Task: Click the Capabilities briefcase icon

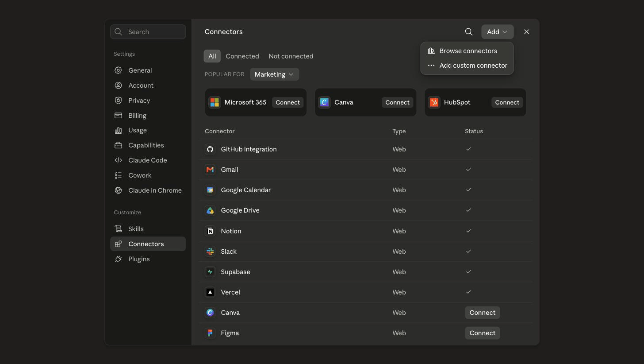Action: 118,145
